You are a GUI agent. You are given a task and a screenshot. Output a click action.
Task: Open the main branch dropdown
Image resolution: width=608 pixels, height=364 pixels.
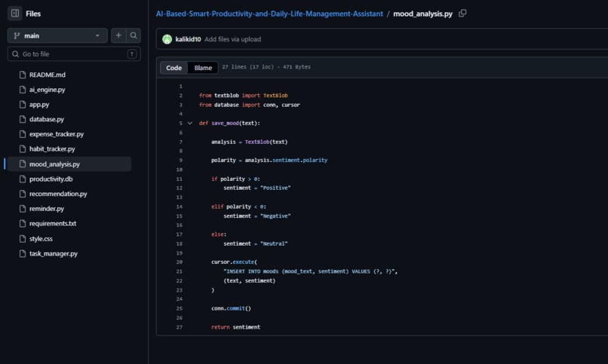[57, 35]
